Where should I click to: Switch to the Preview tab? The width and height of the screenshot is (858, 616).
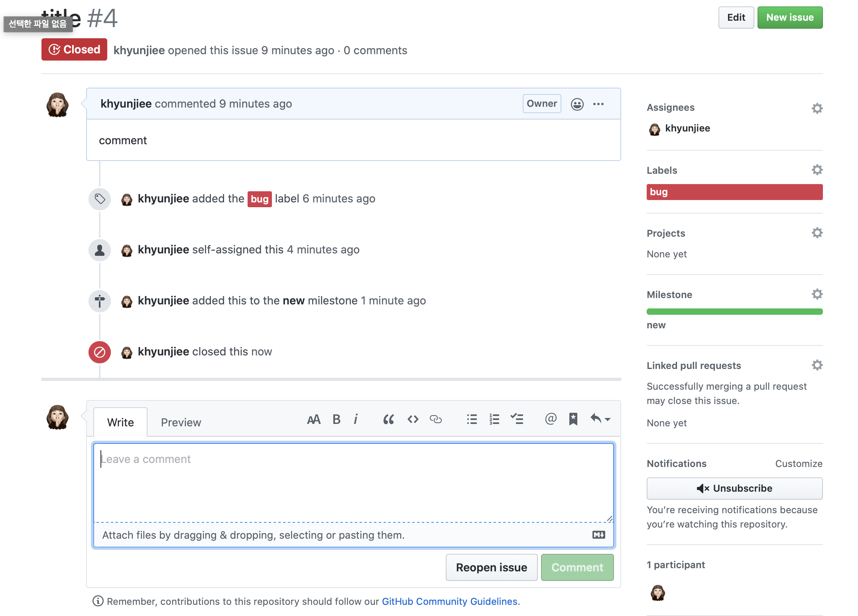(x=181, y=422)
